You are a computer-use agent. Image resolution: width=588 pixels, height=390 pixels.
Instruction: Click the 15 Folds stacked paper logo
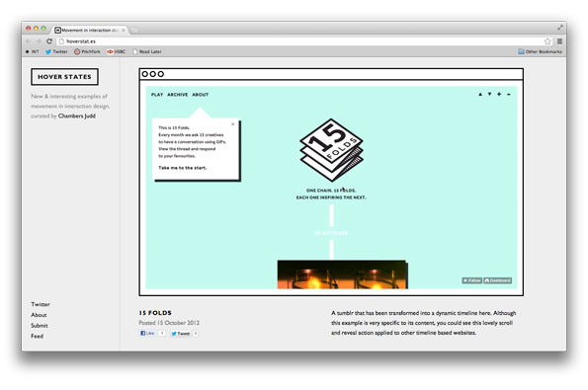pos(331,150)
